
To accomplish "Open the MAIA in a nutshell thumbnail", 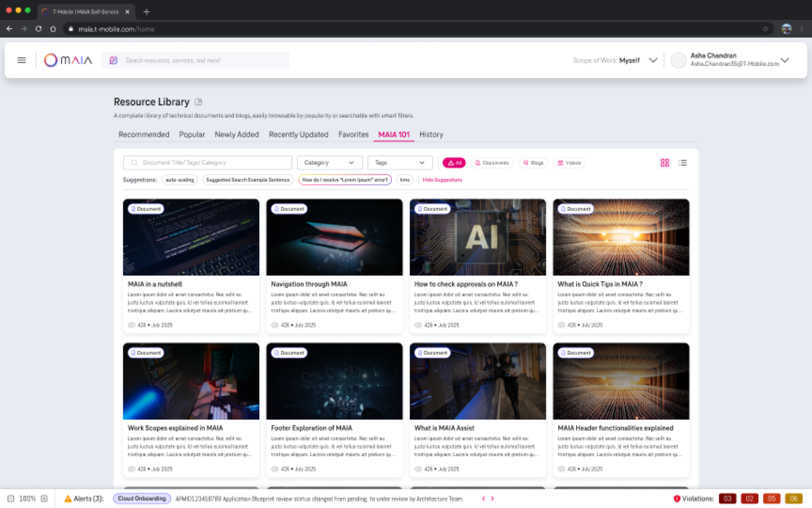I will pos(191,237).
